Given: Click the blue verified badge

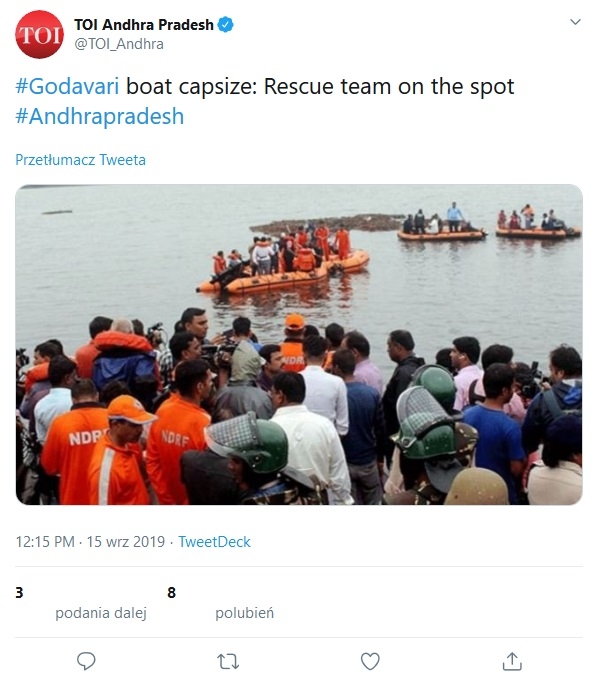Looking at the screenshot, I should coord(225,24).
